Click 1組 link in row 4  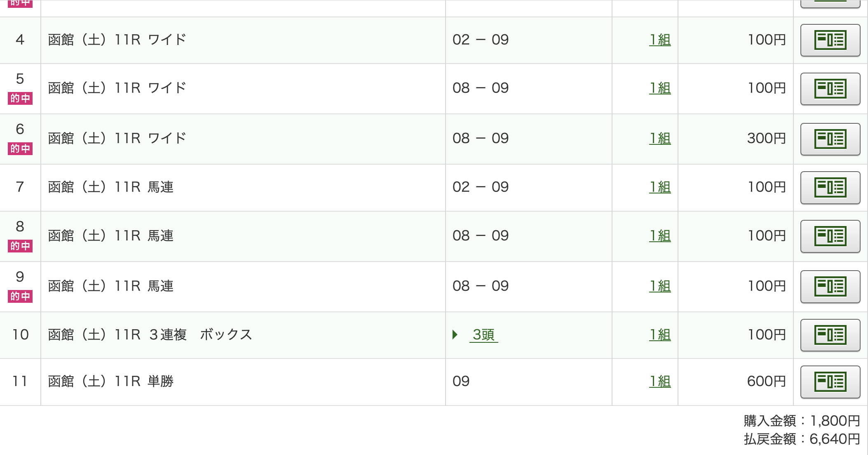660,40
